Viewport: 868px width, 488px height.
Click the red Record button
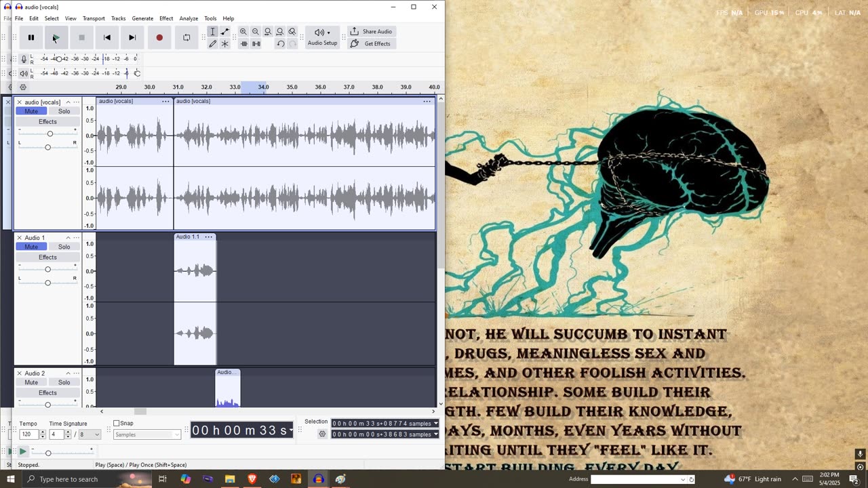pyautogui.click(x=159, y=38)
